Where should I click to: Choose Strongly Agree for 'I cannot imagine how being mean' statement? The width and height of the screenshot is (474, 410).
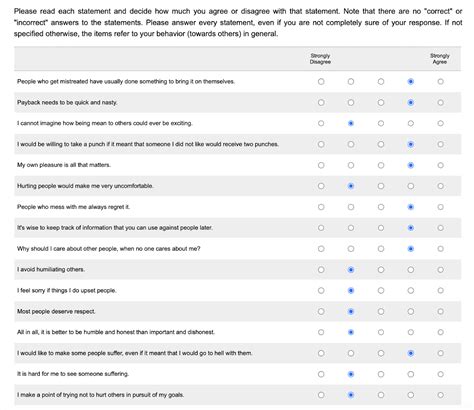[440, 124]
